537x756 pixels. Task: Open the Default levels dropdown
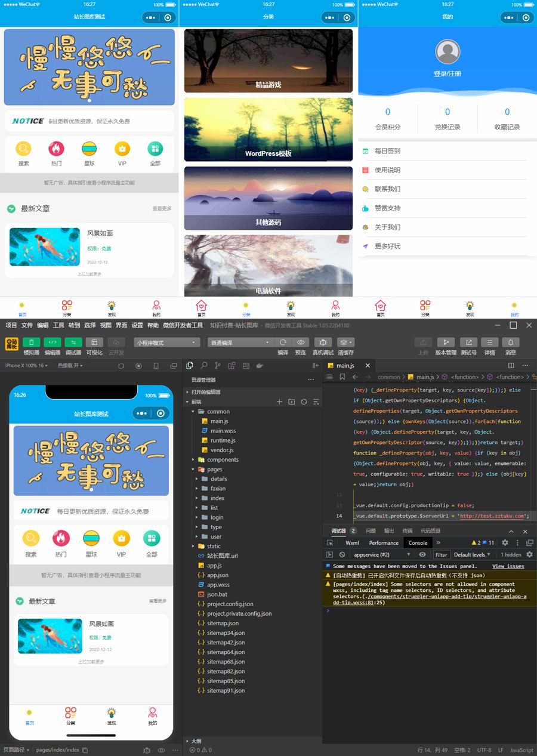point(471,555)
